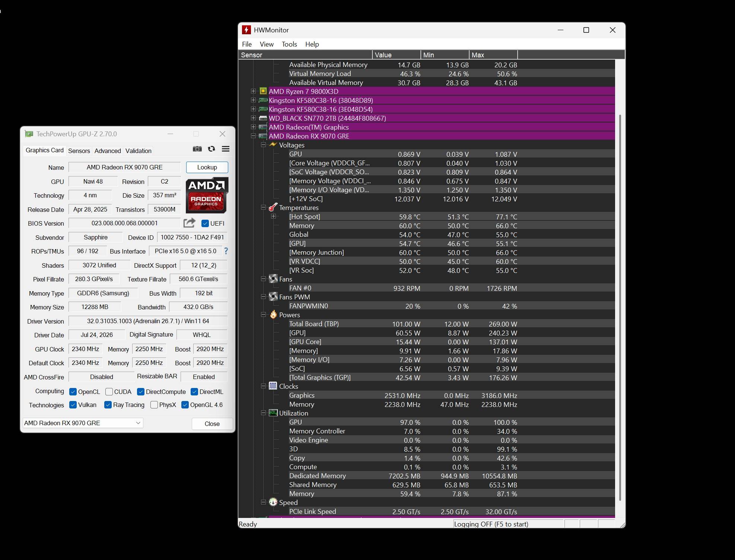This screenshot has width=735, height=560.
Task: Click the HWMonitor vertical scrollbar thumb
Action: 620,308
